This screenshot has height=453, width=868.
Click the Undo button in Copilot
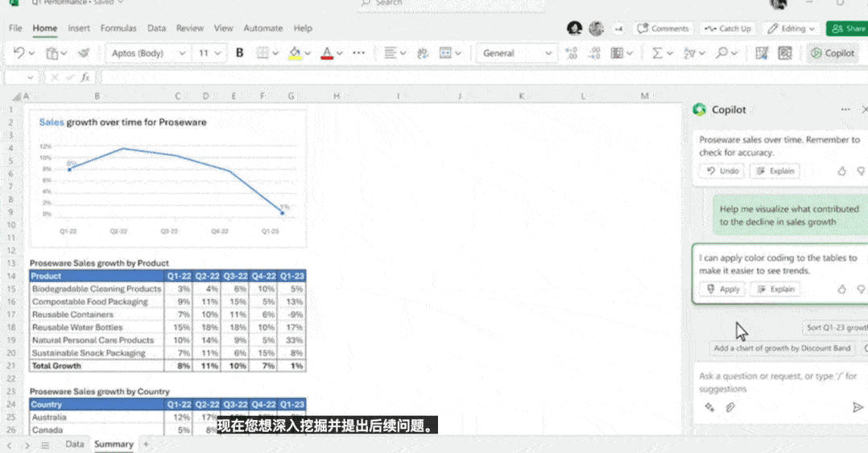pyautogui.click(x=722, y=171)
